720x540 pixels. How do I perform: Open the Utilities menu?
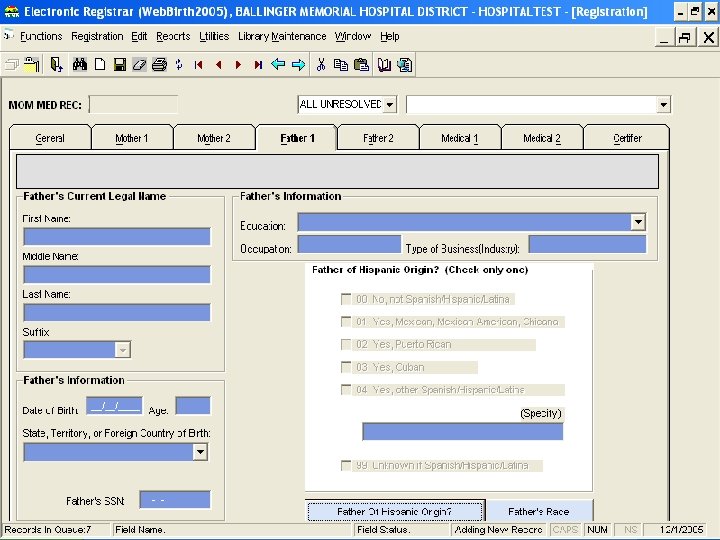point(214,36)
